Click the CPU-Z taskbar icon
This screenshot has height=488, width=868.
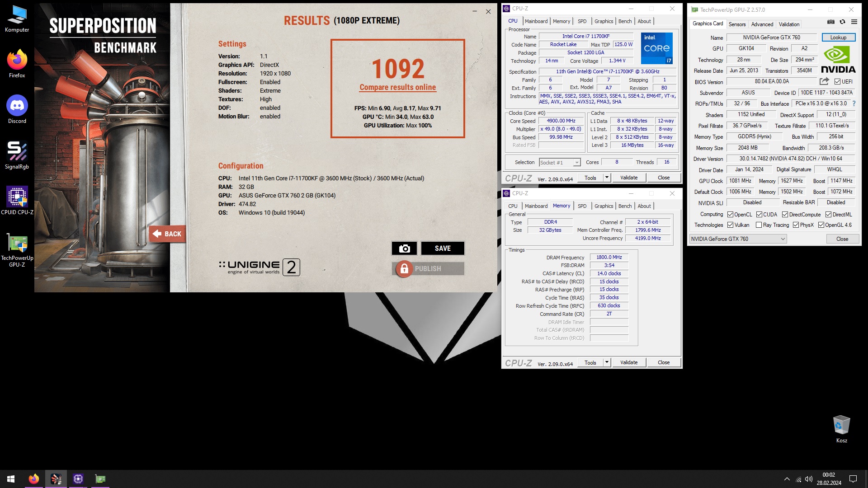coord(78,479)
